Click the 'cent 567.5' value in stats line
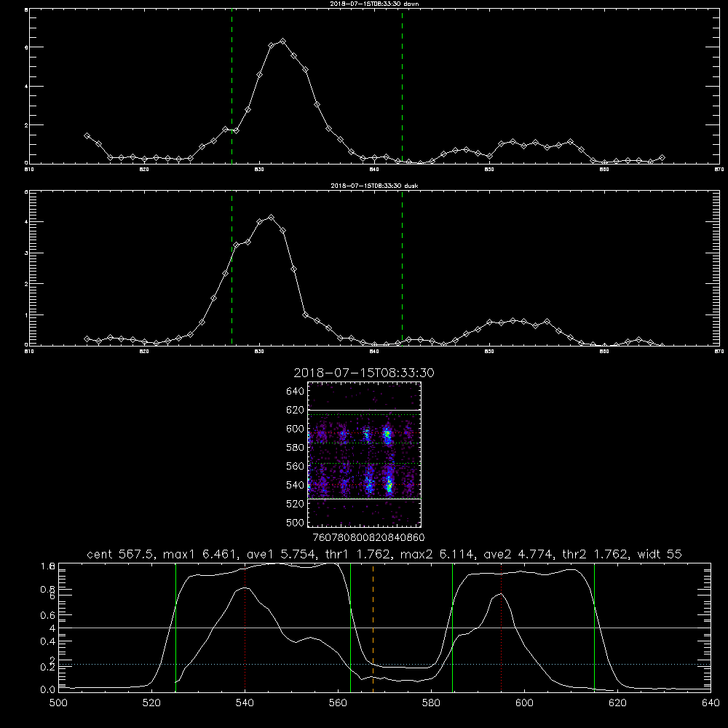 point(121,554)
